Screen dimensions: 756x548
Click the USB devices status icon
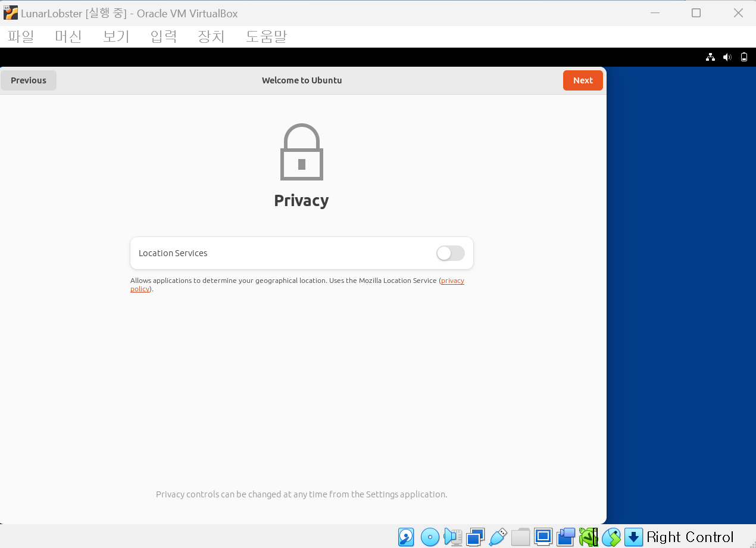(x=498, y=537)
